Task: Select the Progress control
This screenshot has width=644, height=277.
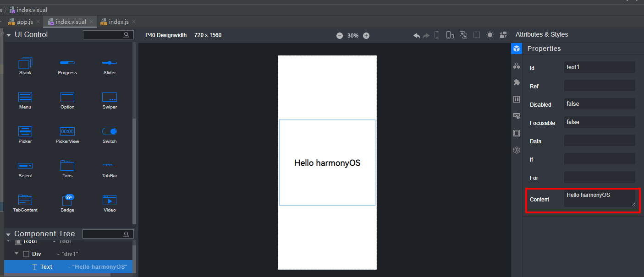Action: tap(67, 66)
